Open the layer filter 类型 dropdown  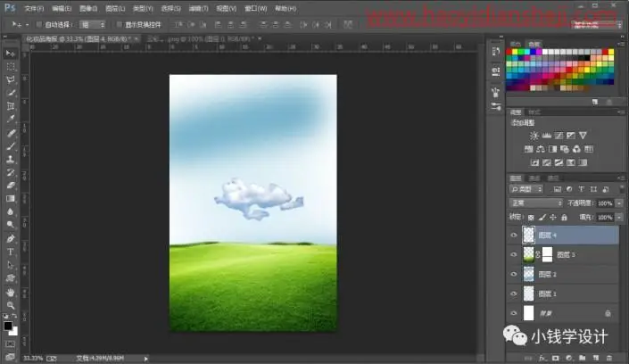tap(526, 189)
